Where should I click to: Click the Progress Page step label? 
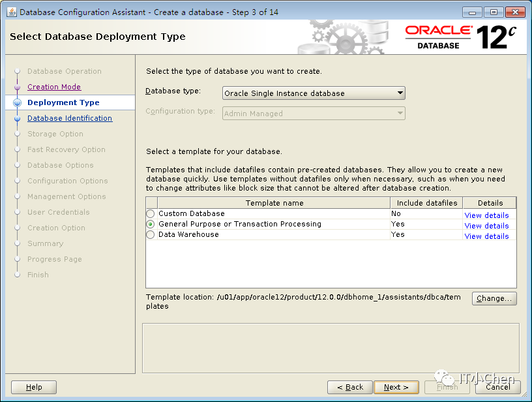(x=55, y=259)
